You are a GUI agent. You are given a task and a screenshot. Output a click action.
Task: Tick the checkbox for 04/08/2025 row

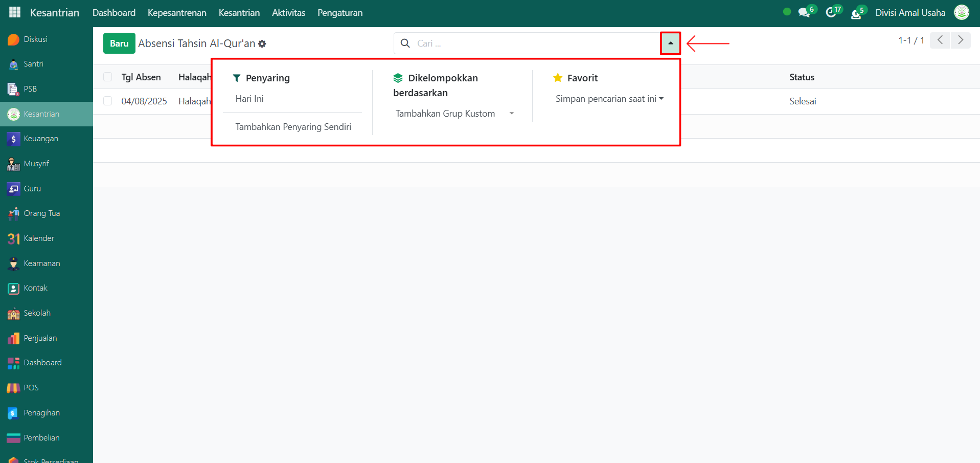[x=108, y=101]
